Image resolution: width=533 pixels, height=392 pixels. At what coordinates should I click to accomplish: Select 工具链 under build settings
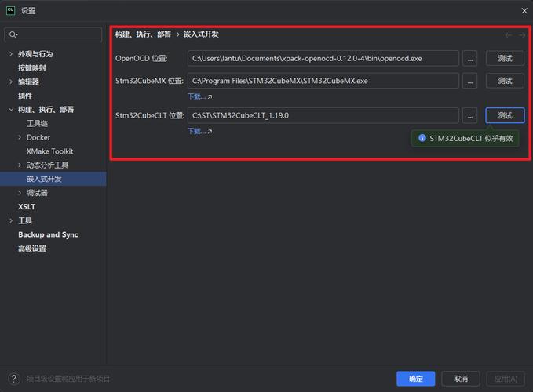point(37,124)
